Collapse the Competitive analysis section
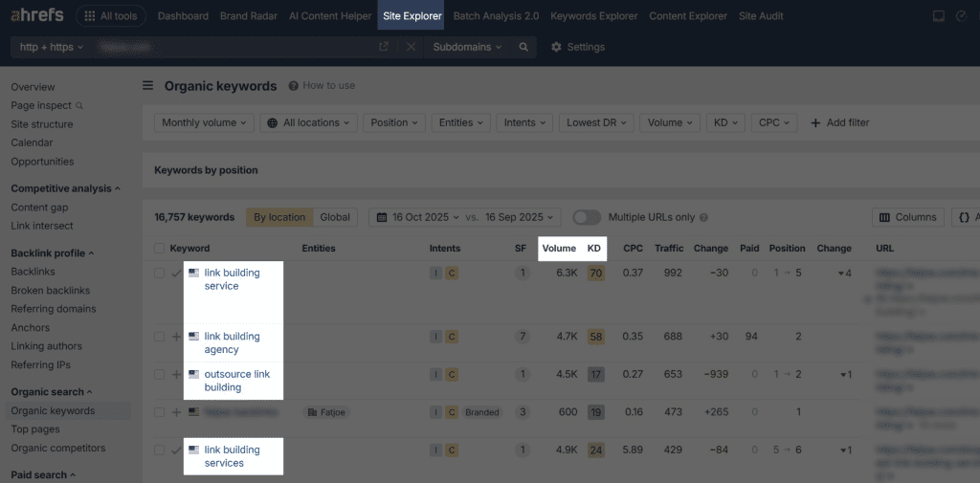The image size is (980, 483). (66, 188)
